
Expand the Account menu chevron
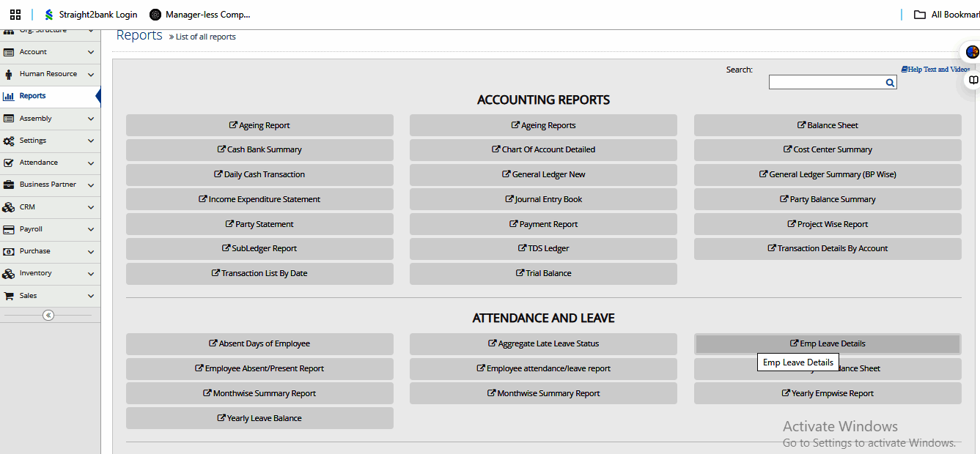click(x=91, y=53)
